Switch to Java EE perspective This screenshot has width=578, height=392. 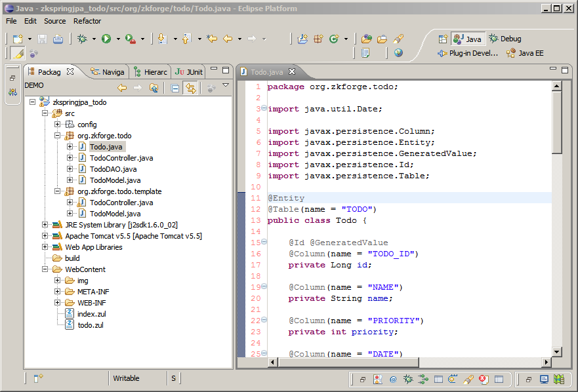pos(525,53)
